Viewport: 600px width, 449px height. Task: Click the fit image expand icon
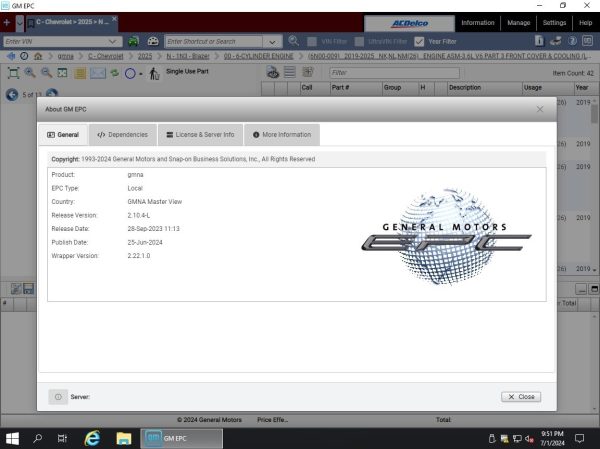(62, 73)
